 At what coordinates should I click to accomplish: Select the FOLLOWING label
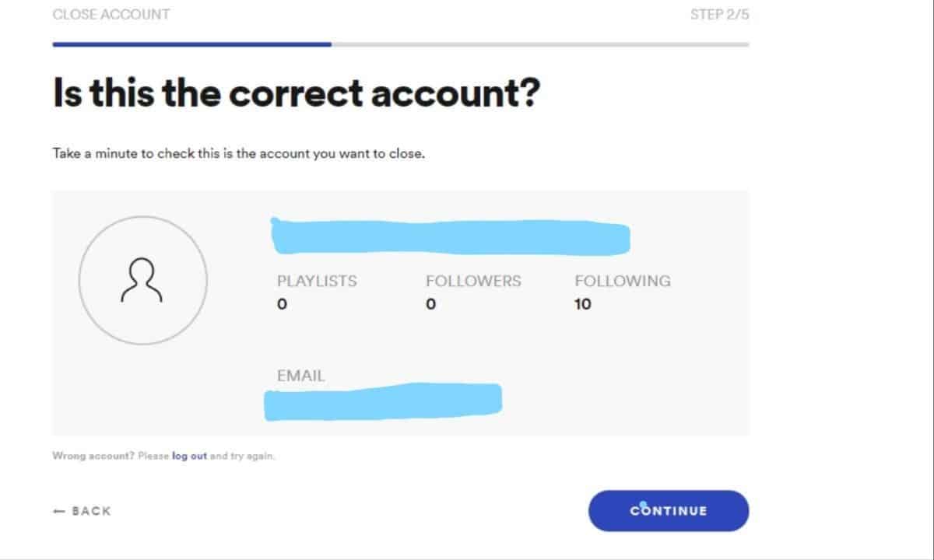tap(623, 281)
